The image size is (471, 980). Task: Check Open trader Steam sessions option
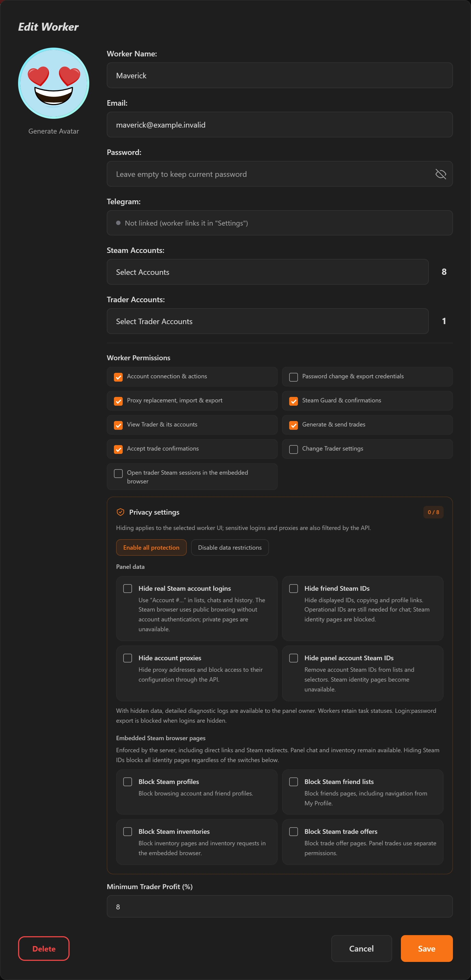click(x=118, y=473)
